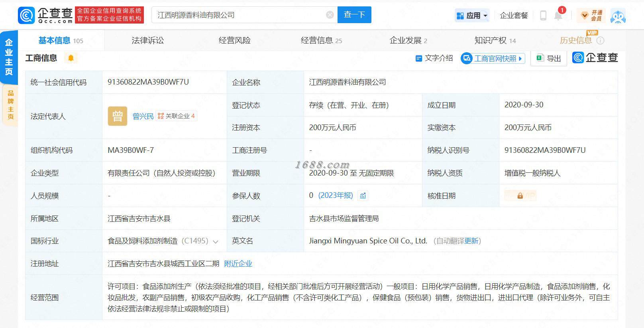The width and height of the screenshot is (644, 328).
Task: Open 历史信息 VIP tab
Action: click(x=576, y=40)
